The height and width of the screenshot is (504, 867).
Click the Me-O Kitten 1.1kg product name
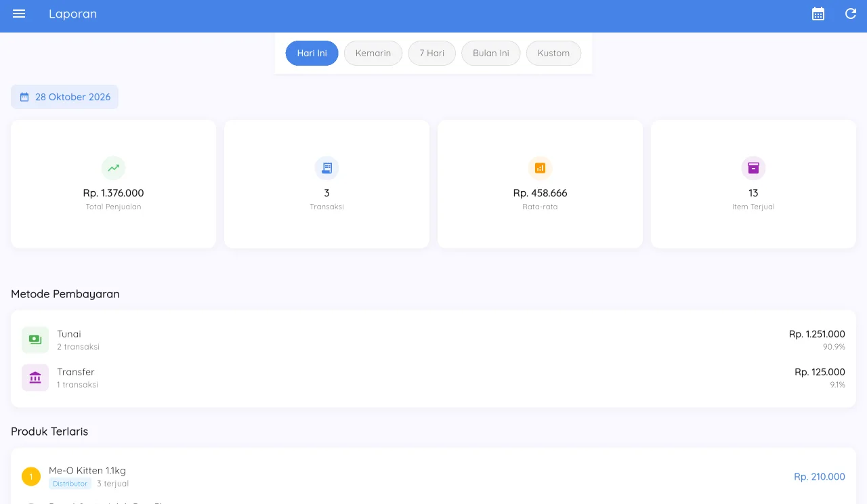[x=87, y=470]
